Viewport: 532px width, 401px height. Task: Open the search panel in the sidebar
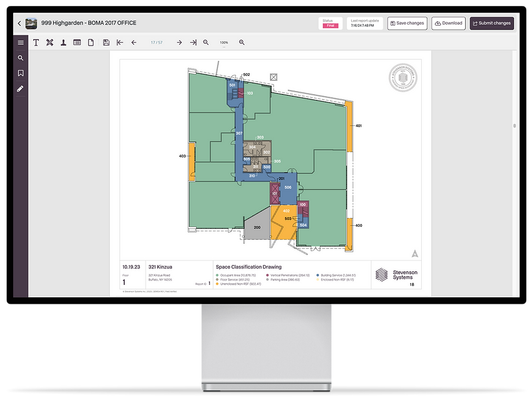coord(20,58)
